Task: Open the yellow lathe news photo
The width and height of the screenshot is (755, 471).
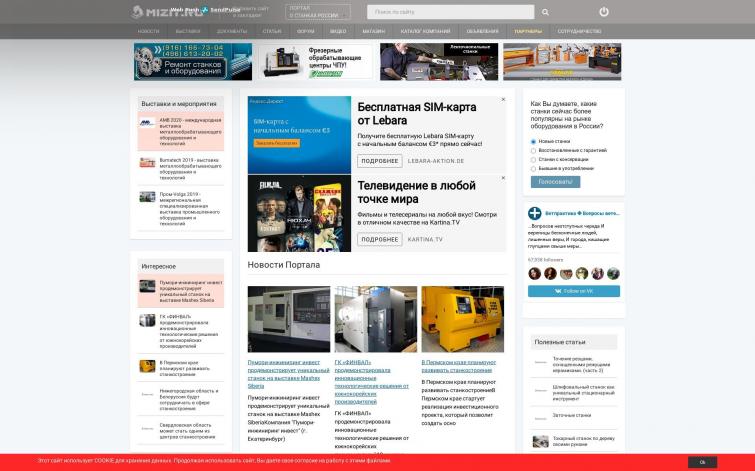Action: pos(463,319)
